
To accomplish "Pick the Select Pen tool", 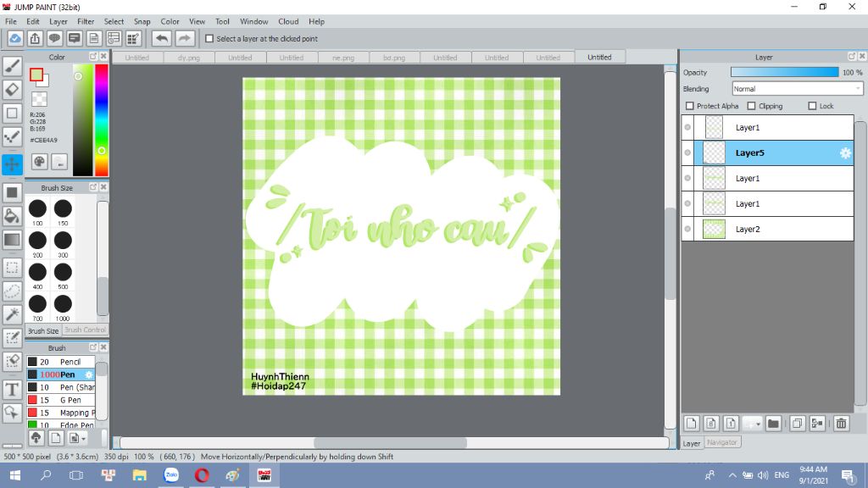I will tap(12, 338).
